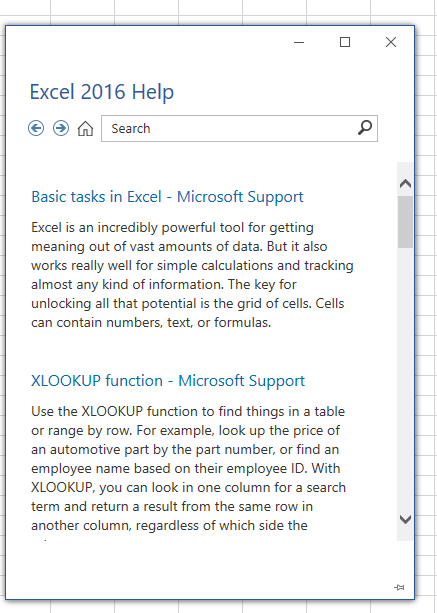Viewport: 437px width, 613px height.
Task: Open Basic tasks in Excel link
Action: (167, 197)
